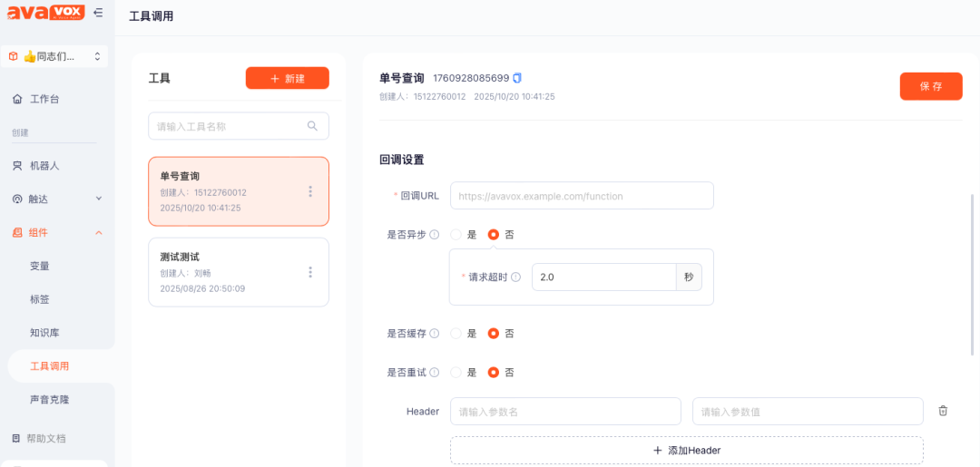Click the 保存 button

point(931,86)
